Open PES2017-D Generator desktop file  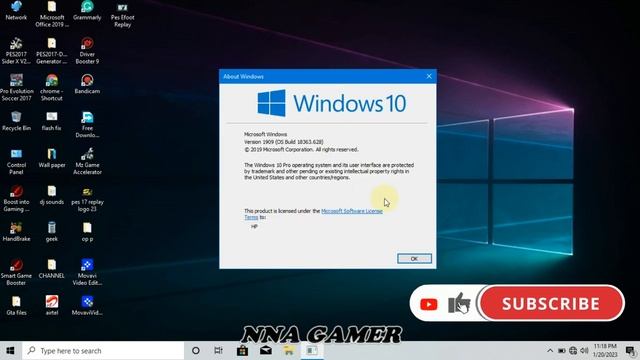(x=52, y=51)
